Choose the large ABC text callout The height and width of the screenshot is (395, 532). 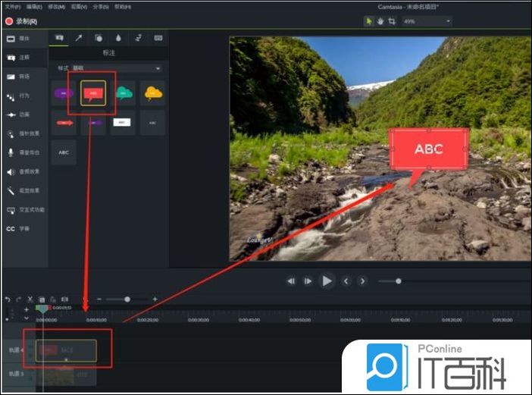(64, 152)
